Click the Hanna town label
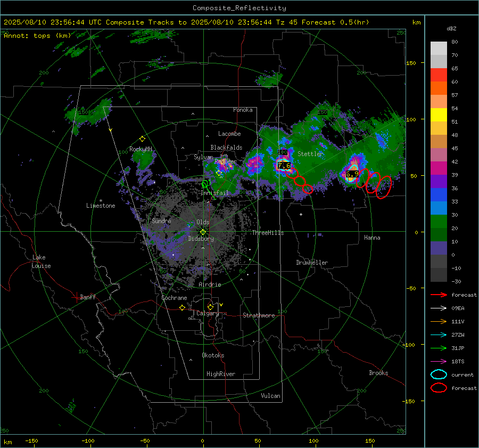Viewport: 479px width, 448px height. (x=372, y=238)
